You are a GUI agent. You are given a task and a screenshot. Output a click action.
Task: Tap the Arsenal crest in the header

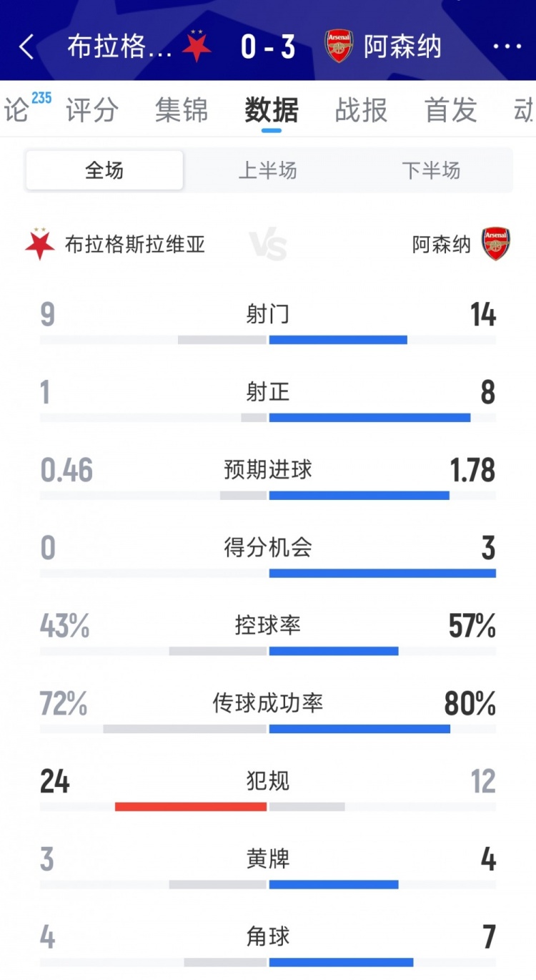tap(339, 47)
